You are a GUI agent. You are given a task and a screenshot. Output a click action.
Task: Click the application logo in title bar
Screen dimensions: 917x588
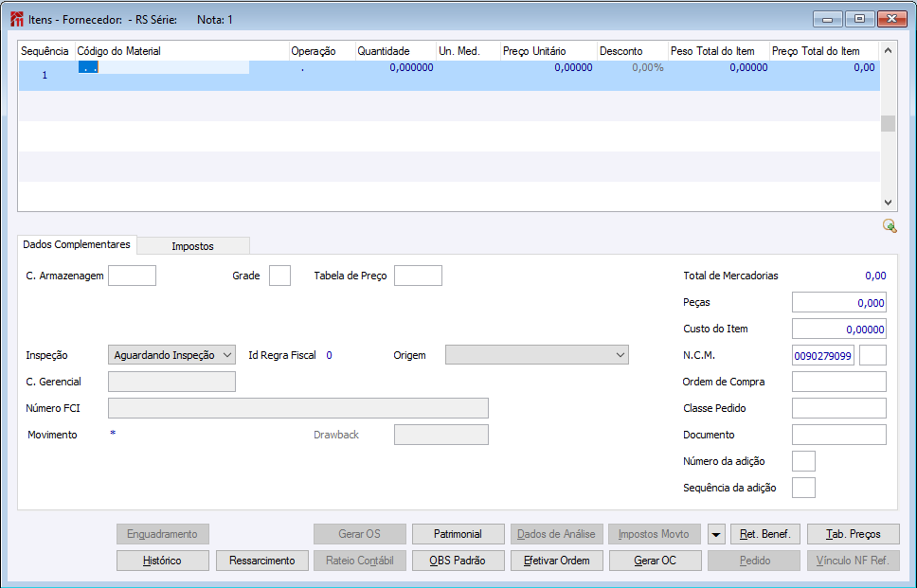pos(17,19)
